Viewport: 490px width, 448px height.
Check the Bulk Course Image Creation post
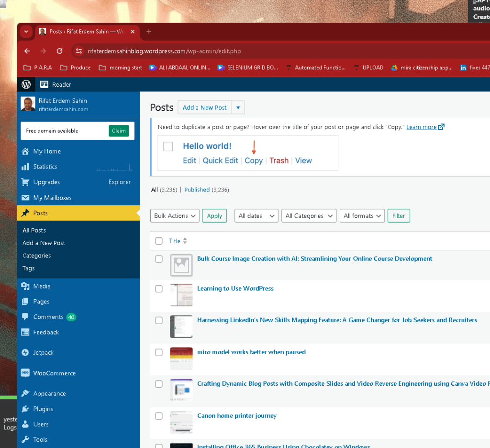(x=159, y=259)
